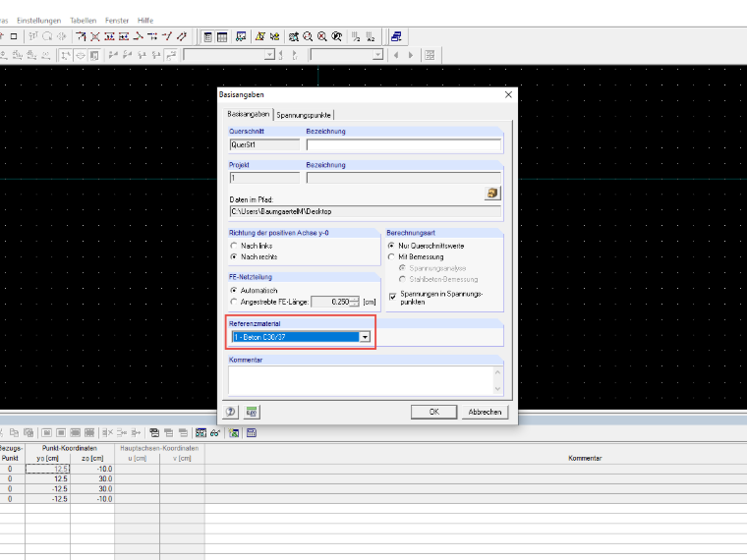Click the magnifier icon with red X
The image size is (747, 560).
pos(322,36)
